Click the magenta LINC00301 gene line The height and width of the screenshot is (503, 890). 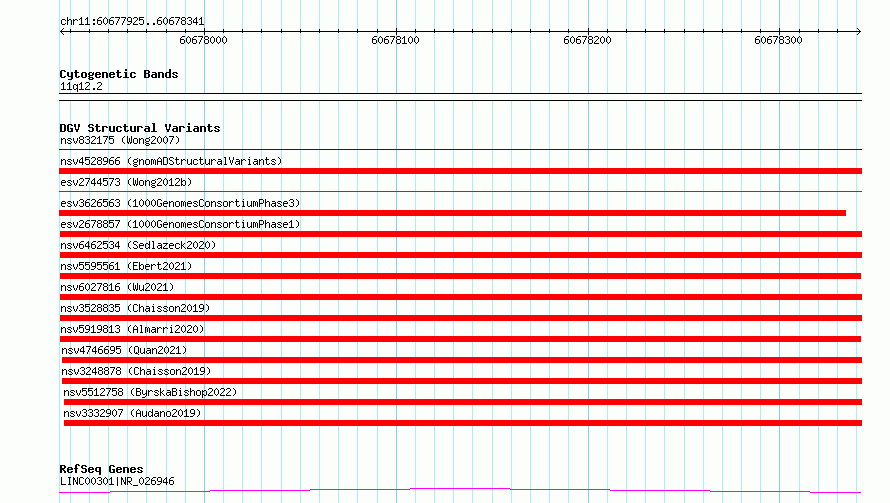460,490
